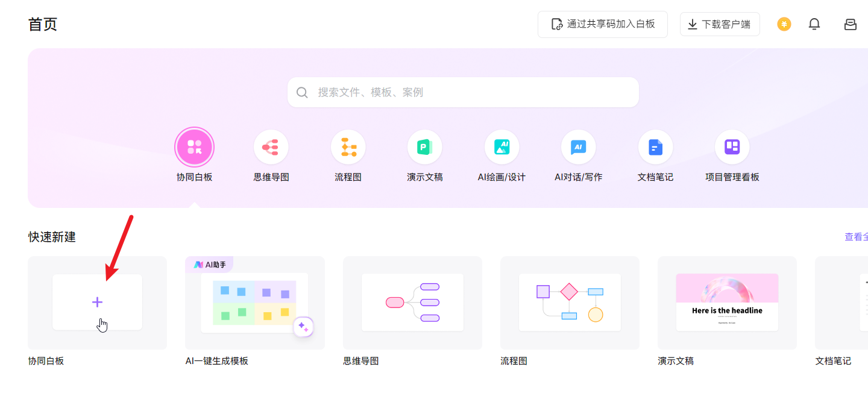This screenshot has width=868, height=399.
Task: Open the 思维导图 mind map icon
Action: [x=271, y=147]
